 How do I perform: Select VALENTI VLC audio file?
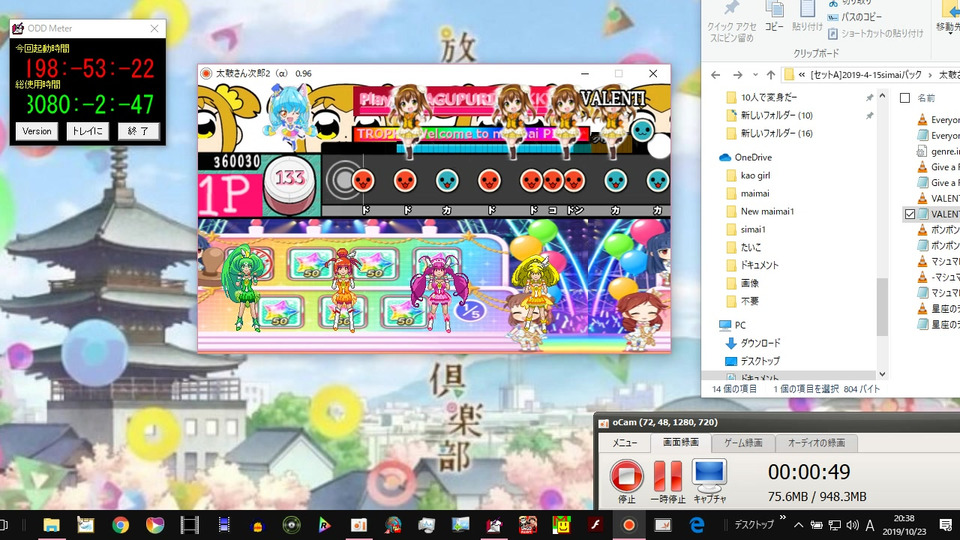click(939, 198)
